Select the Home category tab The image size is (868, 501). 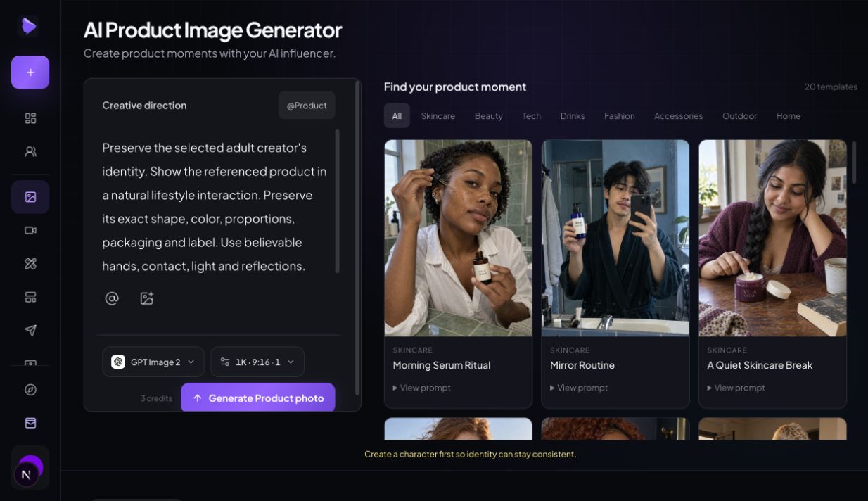789,116
